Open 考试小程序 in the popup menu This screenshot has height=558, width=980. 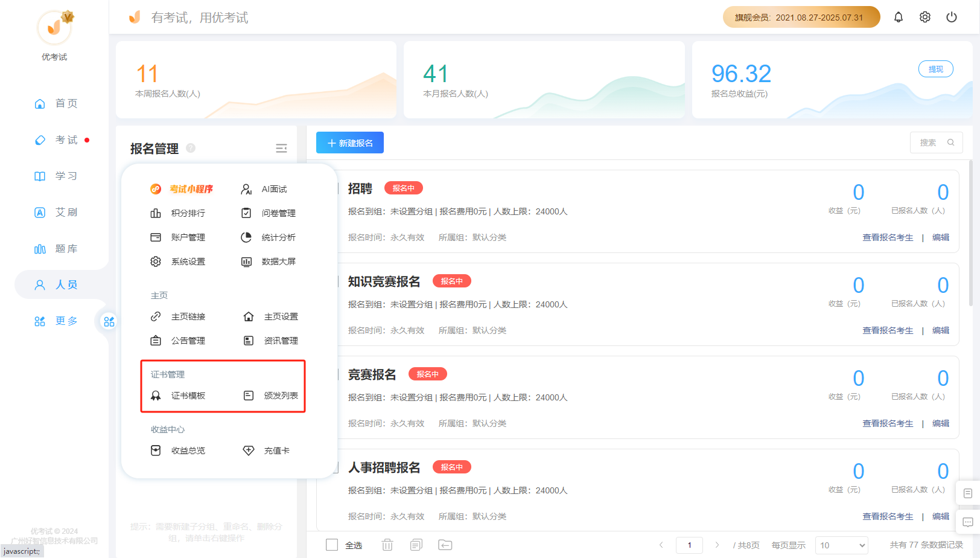[x=182, y=189]
